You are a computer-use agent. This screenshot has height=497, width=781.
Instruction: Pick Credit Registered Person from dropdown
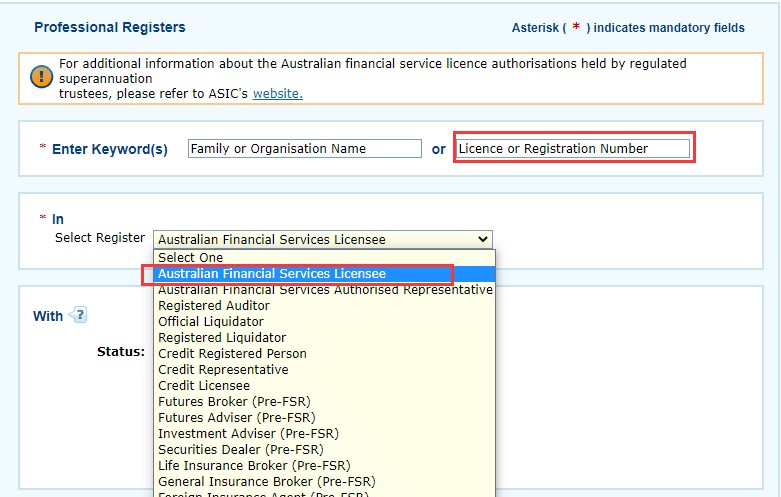tap(232, 354)
